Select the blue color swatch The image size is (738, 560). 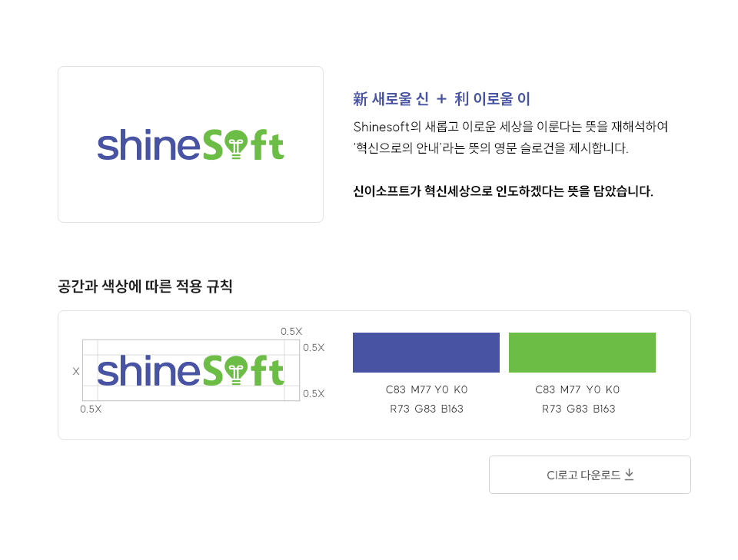pyautogui.click(x=426, y=353)
